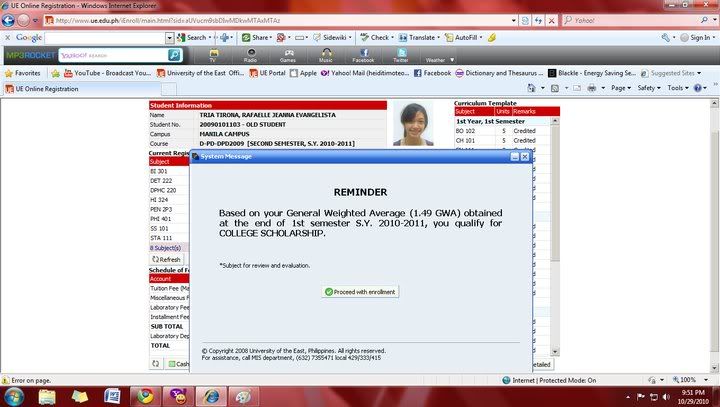Click STA 111 subject row

click(169, 238)
